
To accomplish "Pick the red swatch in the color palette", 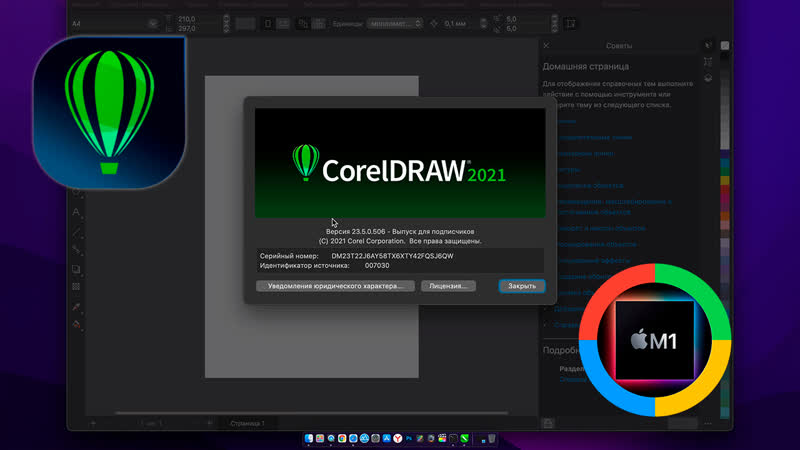I will tap(725, 189).
